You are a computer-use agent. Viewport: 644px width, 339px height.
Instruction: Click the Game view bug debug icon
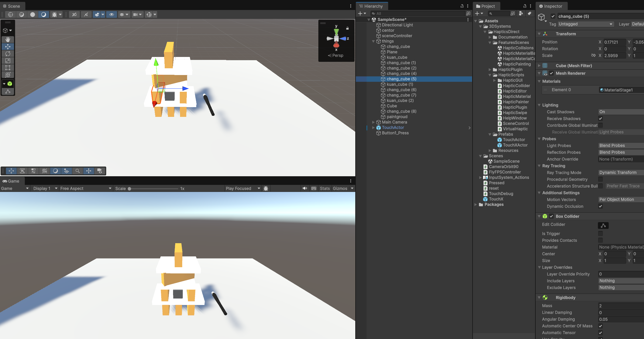(266, 188)
